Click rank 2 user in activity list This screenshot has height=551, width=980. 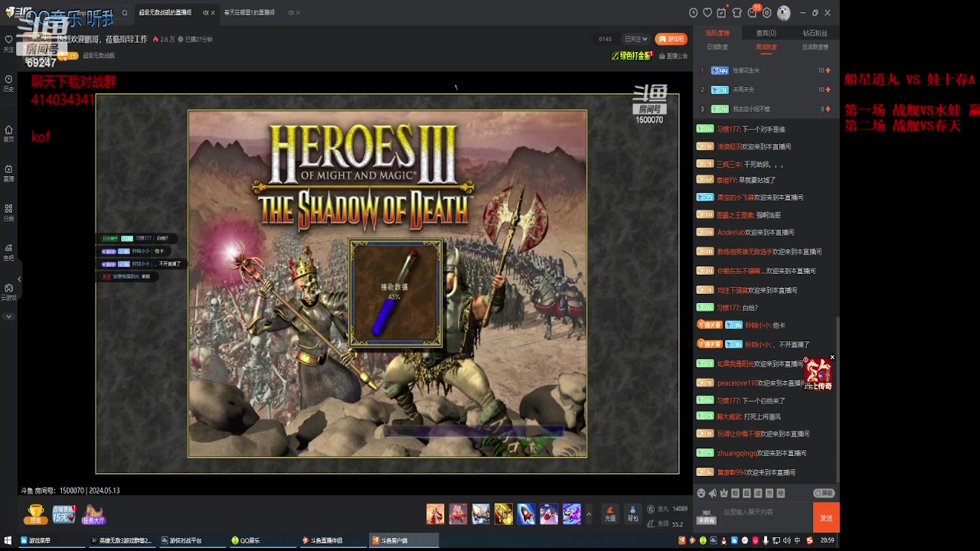743,90
